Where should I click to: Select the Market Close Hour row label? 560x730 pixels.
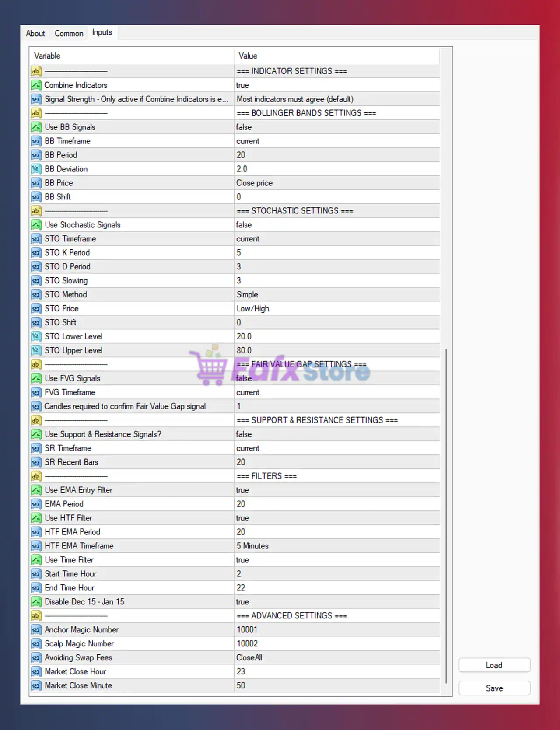pyautogui.click(x=75, y=672)
